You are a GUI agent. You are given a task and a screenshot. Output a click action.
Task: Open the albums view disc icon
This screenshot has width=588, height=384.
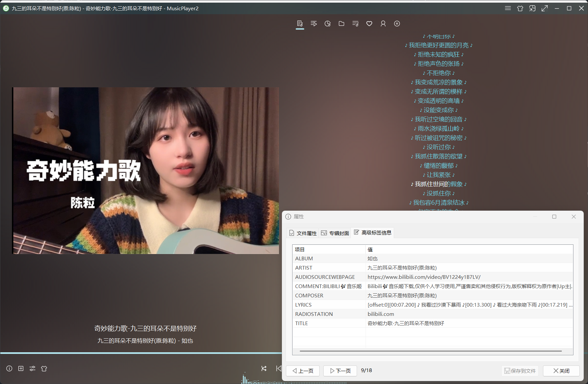tap(397, 23)
